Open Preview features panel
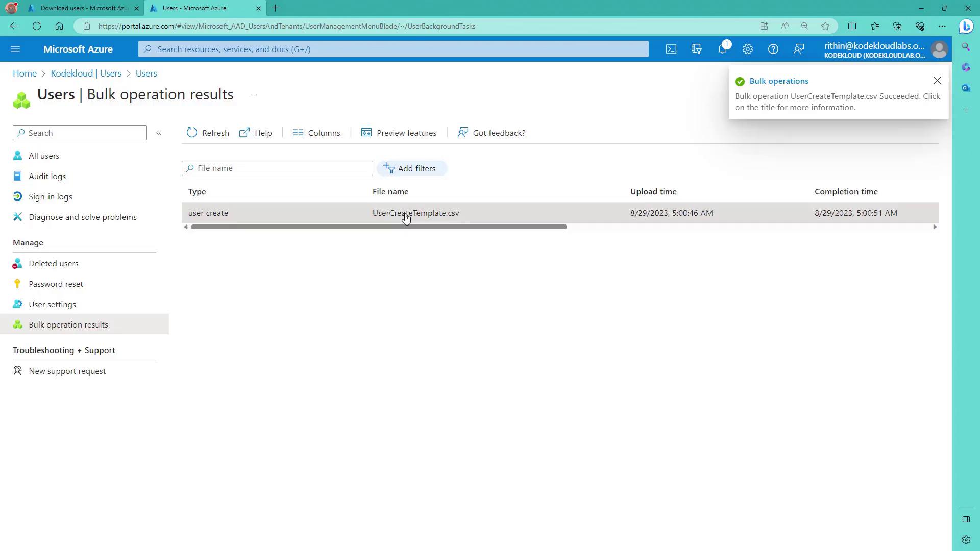 pos(399,133)
